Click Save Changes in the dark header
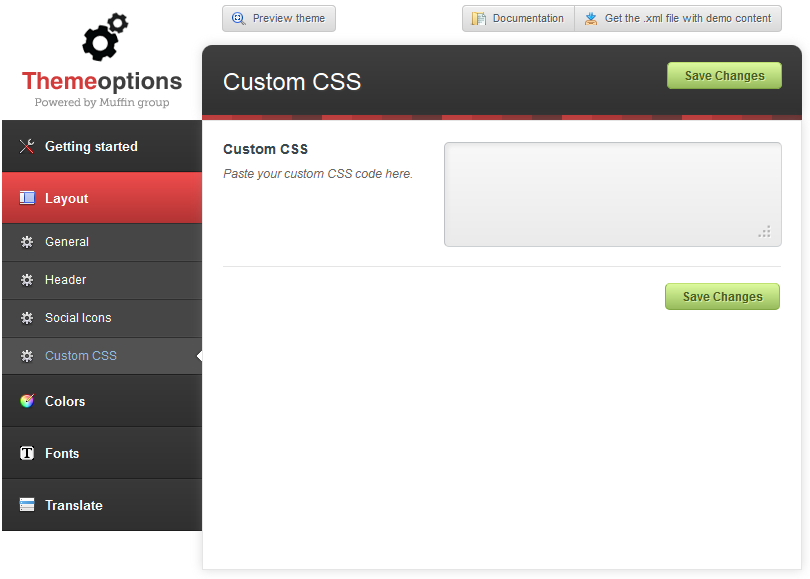 724,75
